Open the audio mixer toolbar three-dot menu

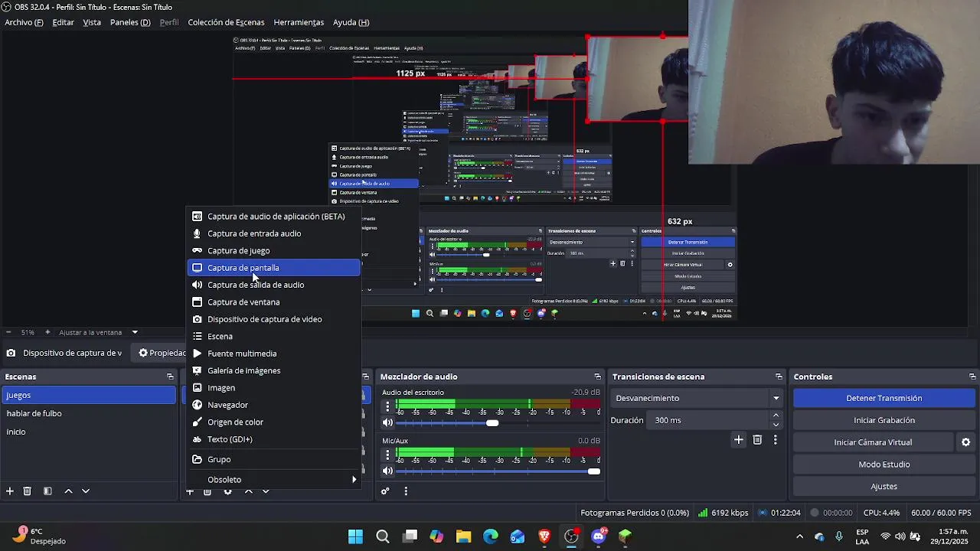(406, 491)
